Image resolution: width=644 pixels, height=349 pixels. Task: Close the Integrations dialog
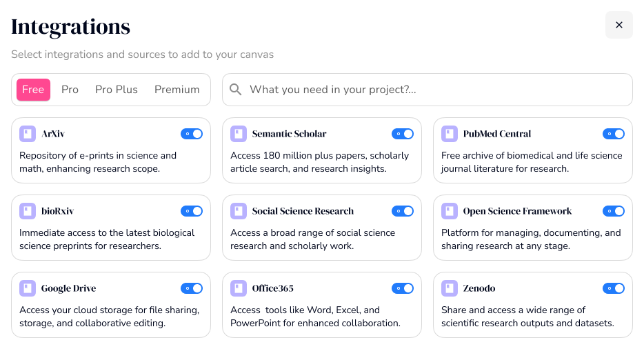(x=619, y=25)
